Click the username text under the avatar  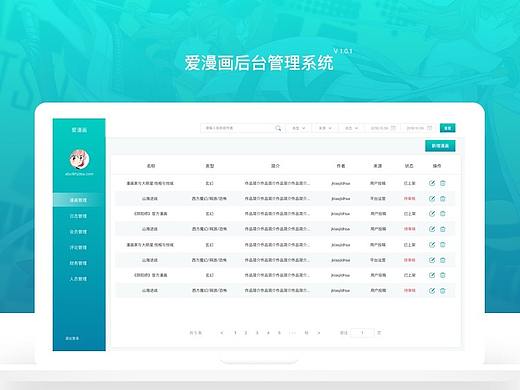pyautogui.click(x=79, y=174)
